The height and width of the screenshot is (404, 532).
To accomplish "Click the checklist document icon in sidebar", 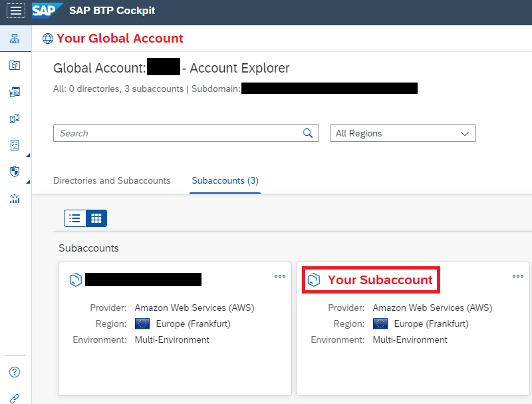I will 15,145.
